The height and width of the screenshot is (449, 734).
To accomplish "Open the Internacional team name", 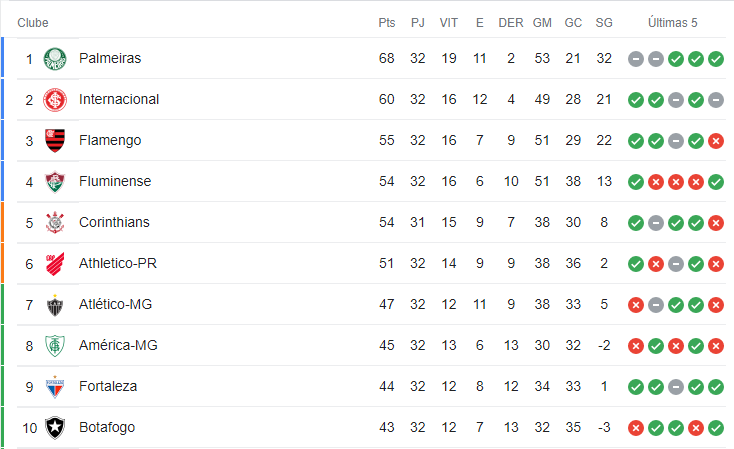I will 119,99.
